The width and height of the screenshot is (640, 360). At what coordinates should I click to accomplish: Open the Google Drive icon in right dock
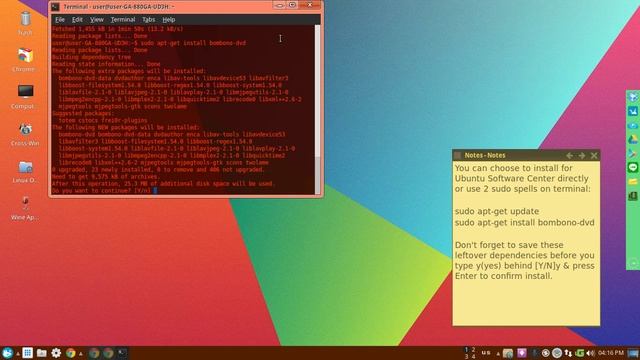tap(633, 139)
